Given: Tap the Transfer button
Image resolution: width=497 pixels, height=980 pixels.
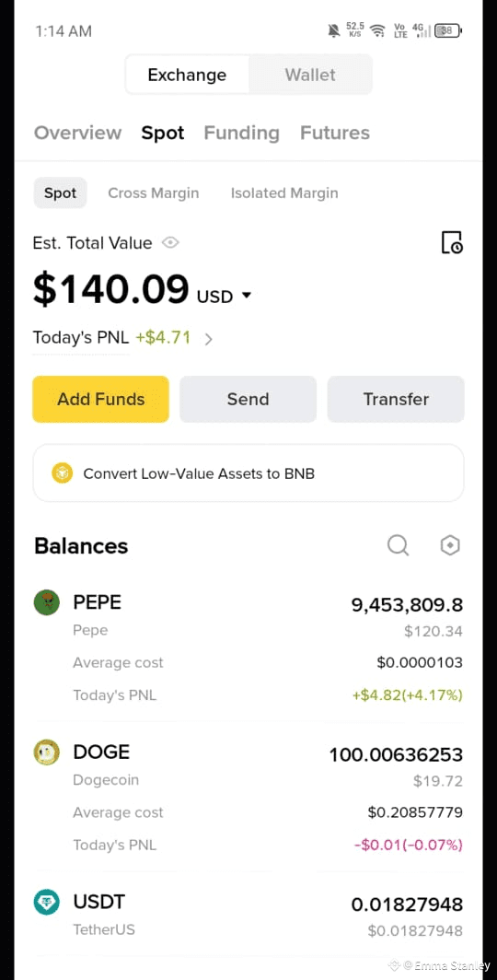Looking at the screenshot, I should tap(396, 399).
